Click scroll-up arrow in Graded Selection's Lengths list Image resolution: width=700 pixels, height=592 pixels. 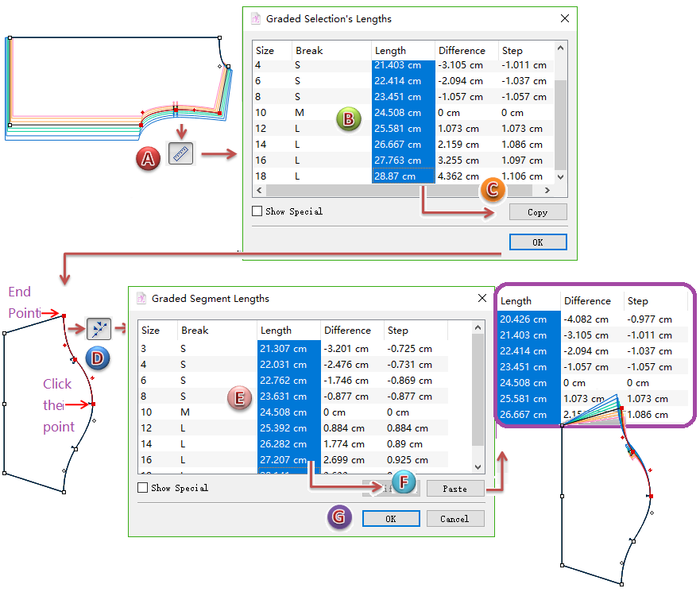coord(560,50)
